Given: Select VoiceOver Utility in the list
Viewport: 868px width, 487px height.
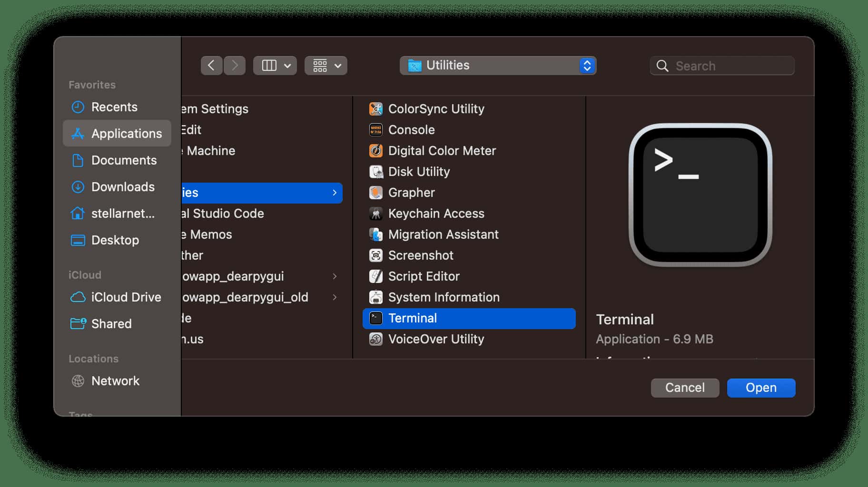Looking at the screenshot, I should [x=469, y=339].
